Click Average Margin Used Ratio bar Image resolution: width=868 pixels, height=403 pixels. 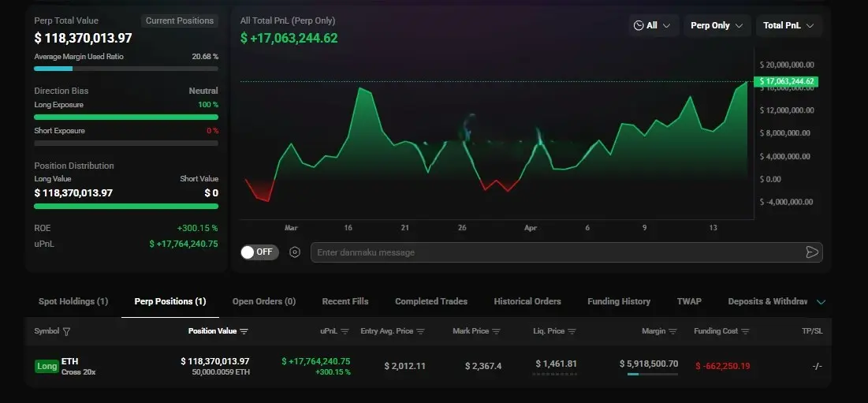(x=126, y=69)
